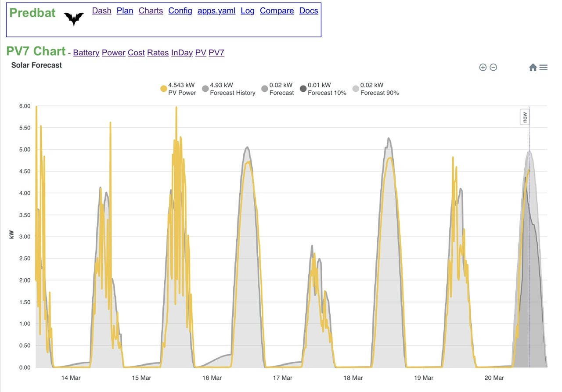Open the Config page link
The image size is (562, 392).
[180, 11]
